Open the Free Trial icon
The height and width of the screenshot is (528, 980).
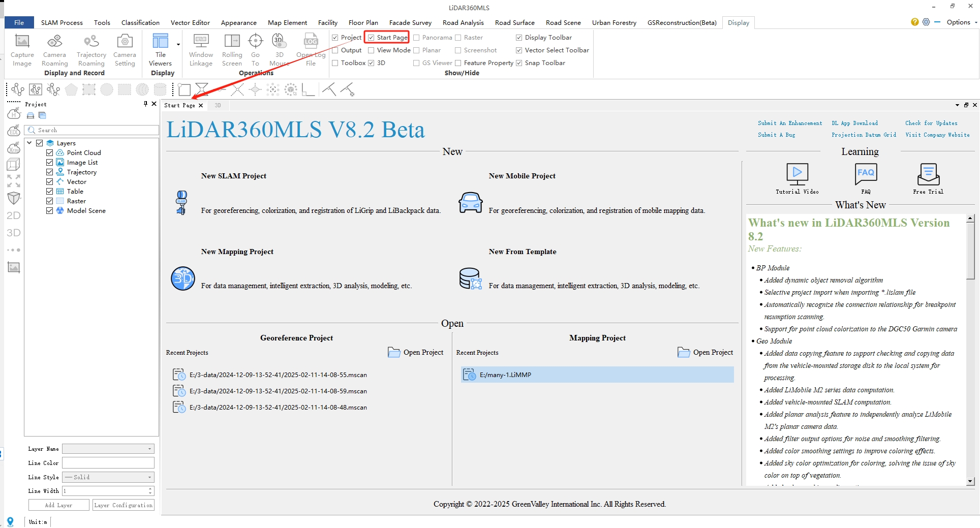928,174
